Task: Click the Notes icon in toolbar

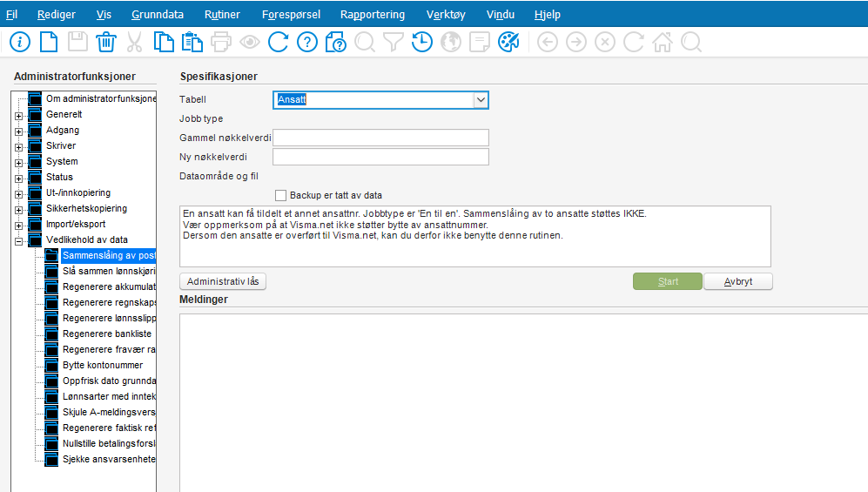Action: [x=480, y=42]
